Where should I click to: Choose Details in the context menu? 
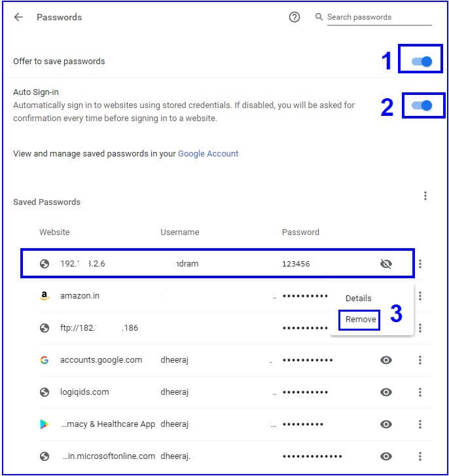[358, 299]
